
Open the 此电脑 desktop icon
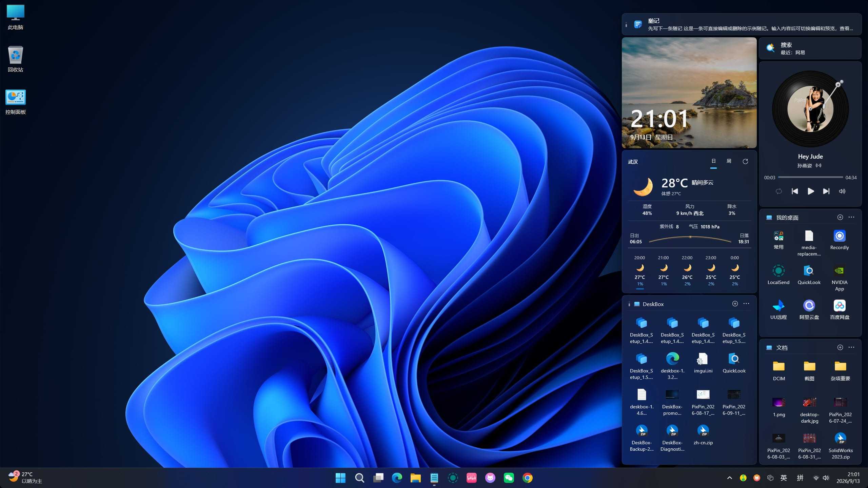click(x=16, y=17)
